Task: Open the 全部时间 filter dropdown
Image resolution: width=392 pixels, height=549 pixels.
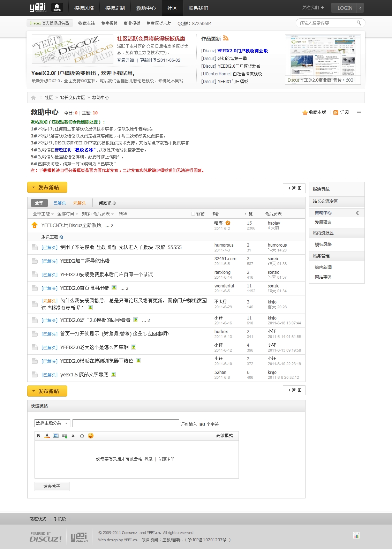Action: point(68,214)
